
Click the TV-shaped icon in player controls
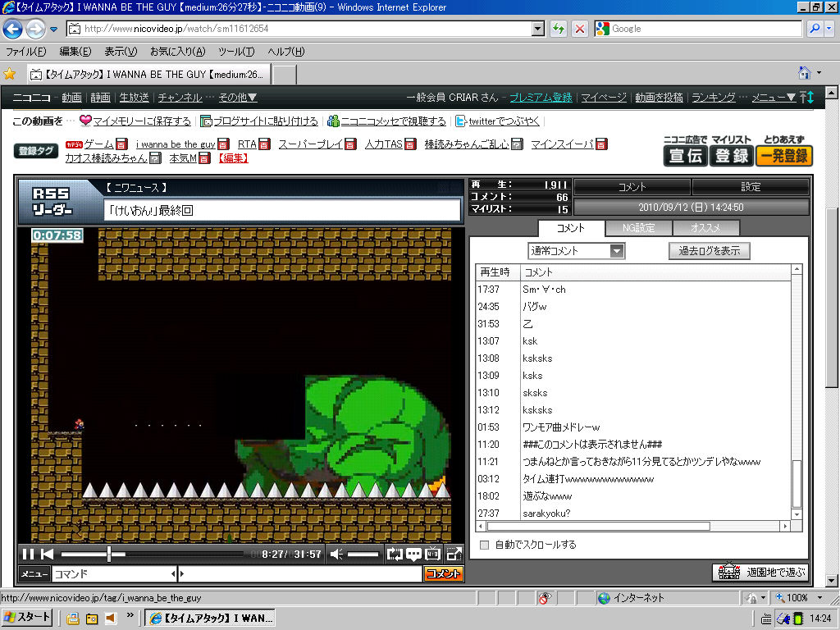(433, 554)
